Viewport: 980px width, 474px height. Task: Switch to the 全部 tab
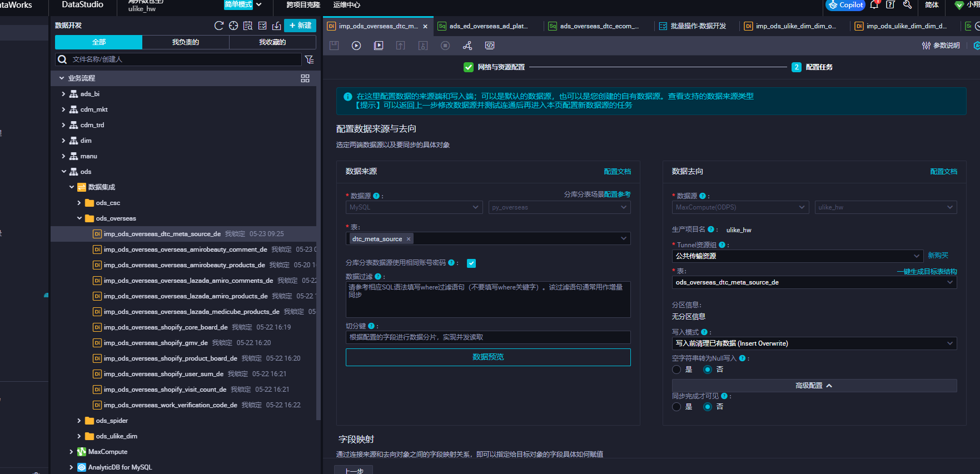pyautogui.click(x=99, y=42)
